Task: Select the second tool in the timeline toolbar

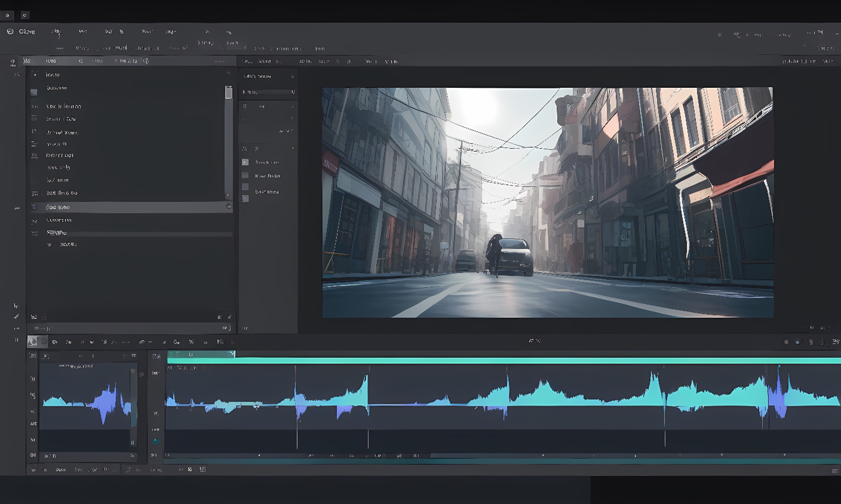Action: point(44,342)
